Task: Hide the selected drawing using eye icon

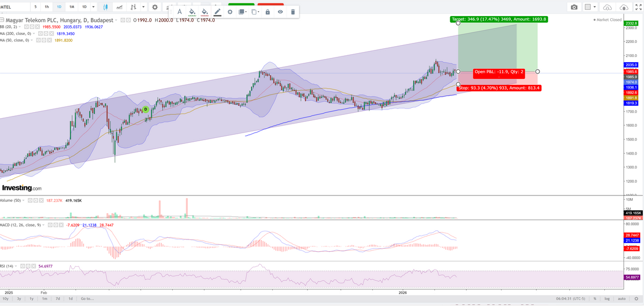Action: [280, 12]
